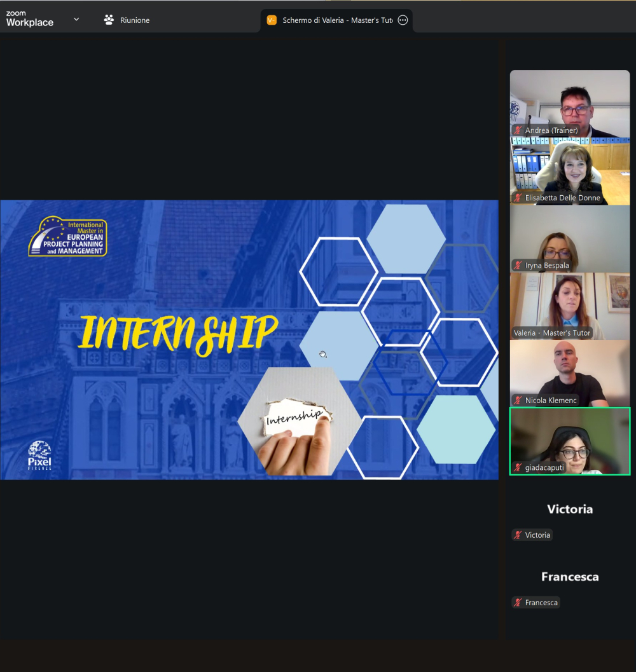Screen dimensions: 636x672
Task: Click the Zoom Workplace logo
Action: pyautogui.click(x=29, y=19)
